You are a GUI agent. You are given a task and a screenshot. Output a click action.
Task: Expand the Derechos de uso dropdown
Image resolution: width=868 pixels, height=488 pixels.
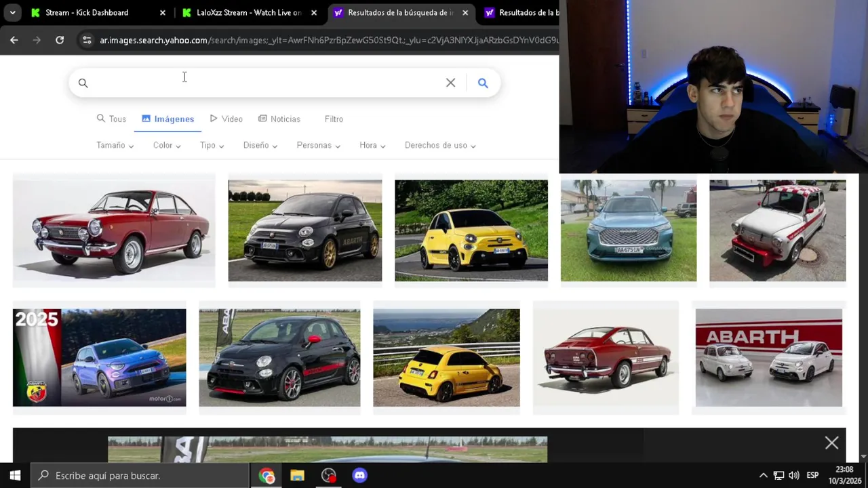(440, 145)
